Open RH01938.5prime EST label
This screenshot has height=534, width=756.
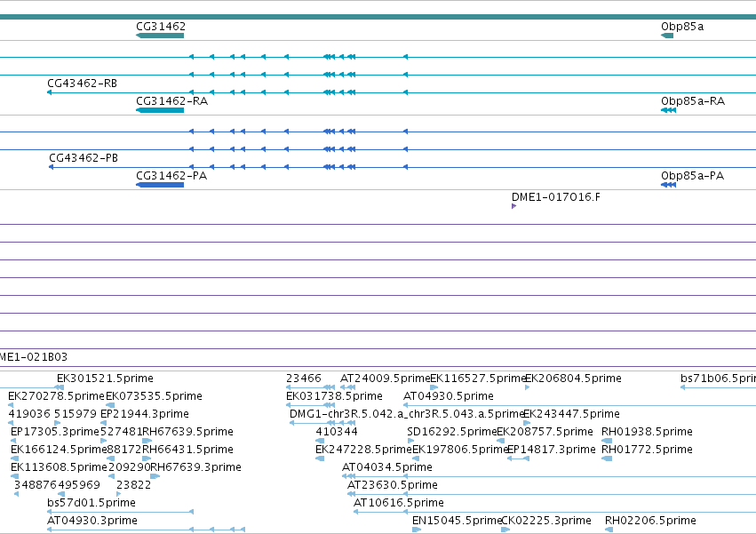[x=647, y=432]
